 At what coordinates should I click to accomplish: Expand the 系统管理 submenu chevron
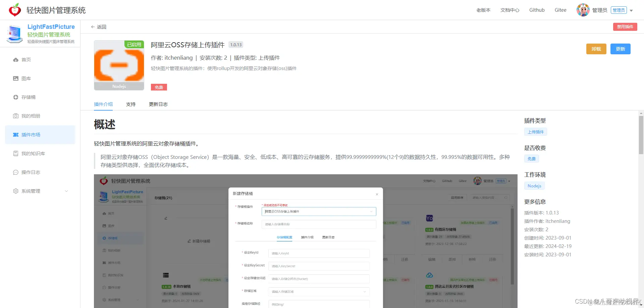(x=66, y=191)
